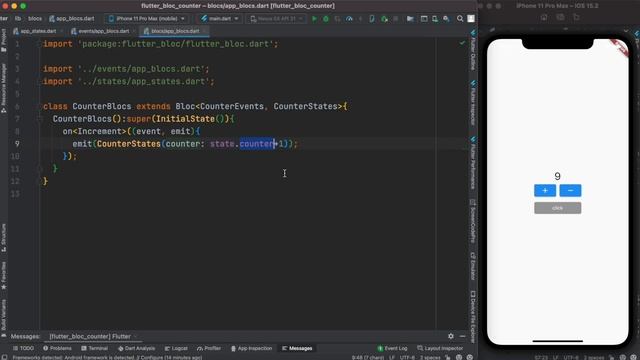Open settings gear in Messages panel
The width and height of the screenshot is (640, 360).
pos(451,336)
